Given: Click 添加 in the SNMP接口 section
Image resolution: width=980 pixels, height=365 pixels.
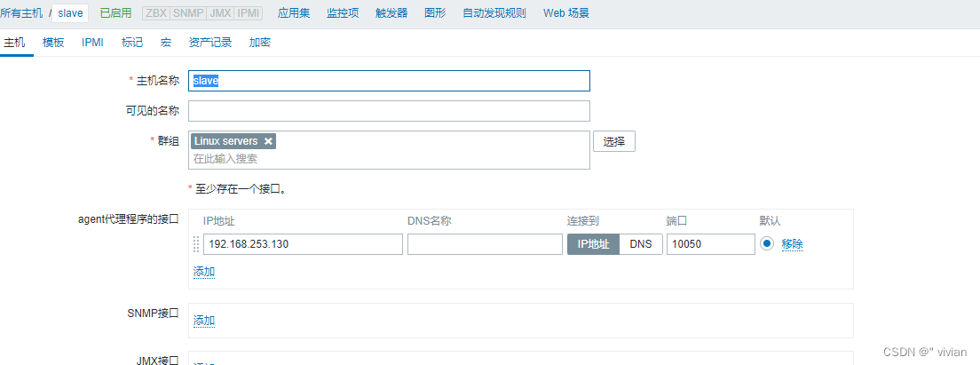Looking at the screenshot, I should (x=204, y=321).
